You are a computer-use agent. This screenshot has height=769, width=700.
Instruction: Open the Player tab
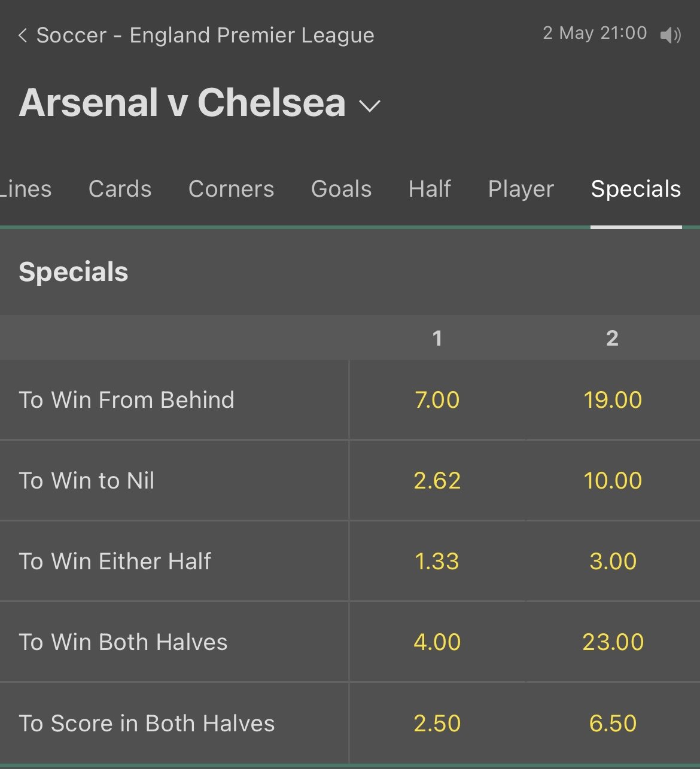(521, 189)
